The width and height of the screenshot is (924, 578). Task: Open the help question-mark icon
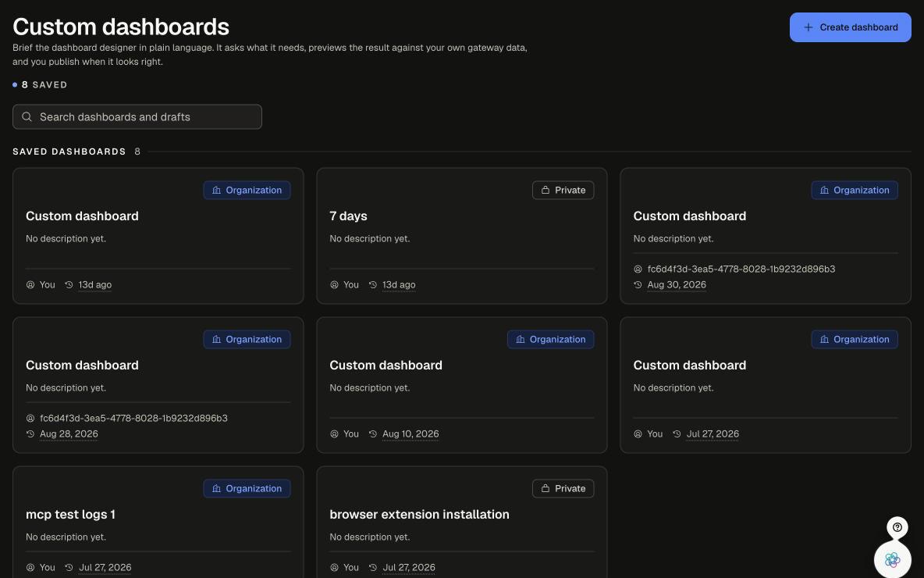pyautogui.click(x=897, y=527)
